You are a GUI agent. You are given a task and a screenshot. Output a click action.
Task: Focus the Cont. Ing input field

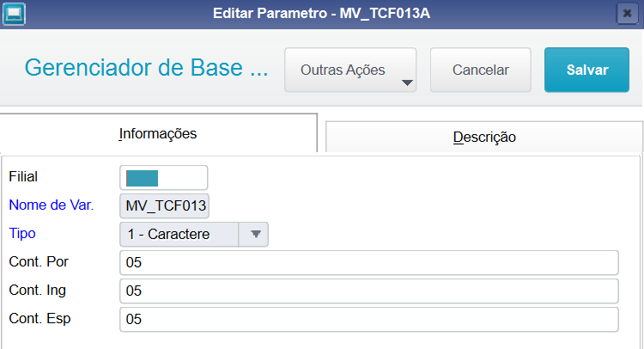pos(369,291)
